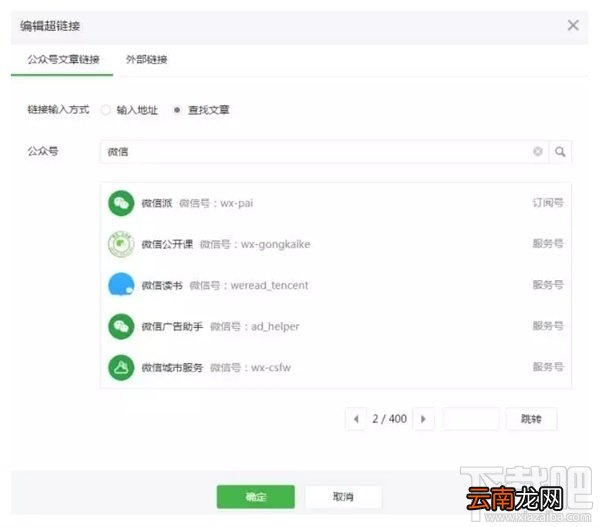Image resolution: width=600 pixels, height=527 pixels.
Task: Click the 微信广告助手 account avatar
Action: click(x=121, y=326)
